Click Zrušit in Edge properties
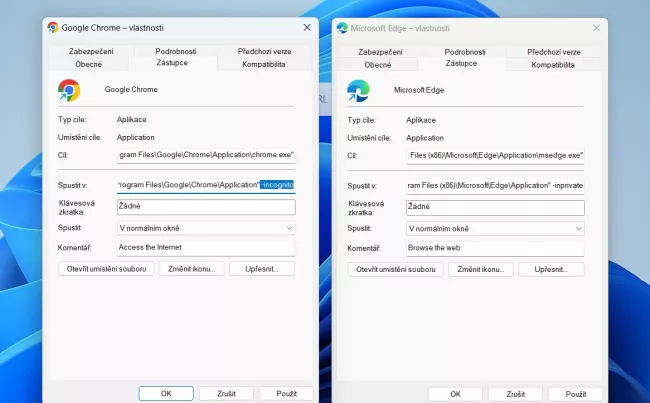This screenshot has width=650, height=403. [516, 394]
